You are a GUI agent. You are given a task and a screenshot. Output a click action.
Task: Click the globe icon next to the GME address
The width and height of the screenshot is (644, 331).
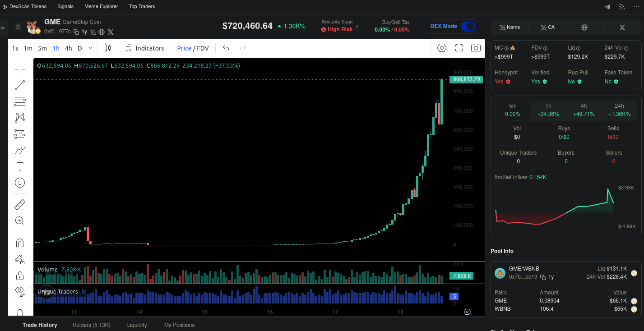(102, 32)
